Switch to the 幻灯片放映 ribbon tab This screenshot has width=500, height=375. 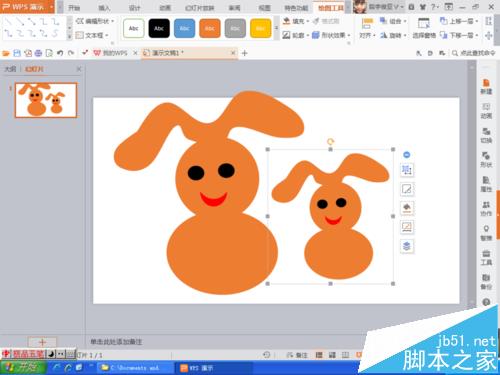pos(199,8)
